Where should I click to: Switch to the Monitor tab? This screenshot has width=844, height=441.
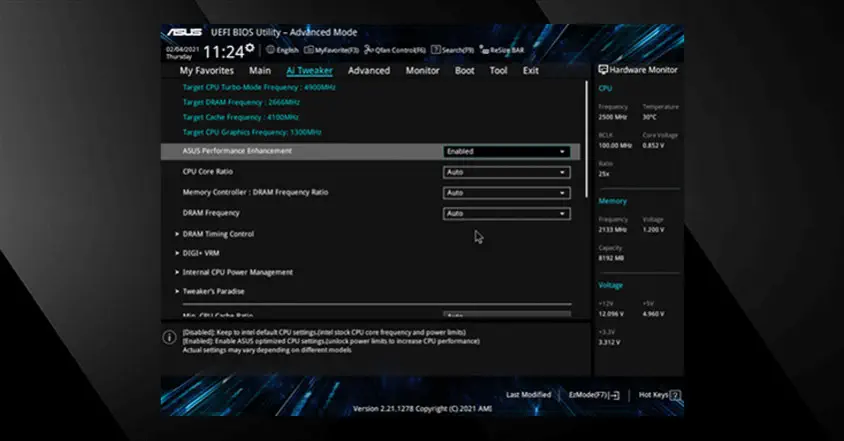click(422, 71)
